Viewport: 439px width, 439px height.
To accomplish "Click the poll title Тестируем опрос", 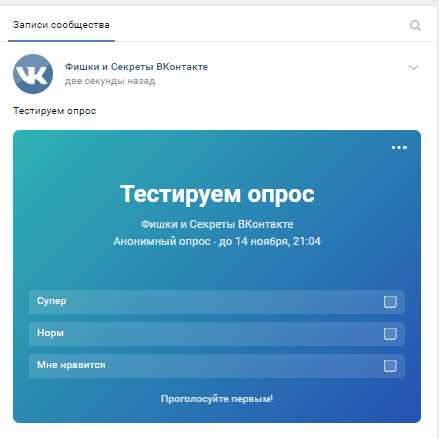I will point(217,194).
